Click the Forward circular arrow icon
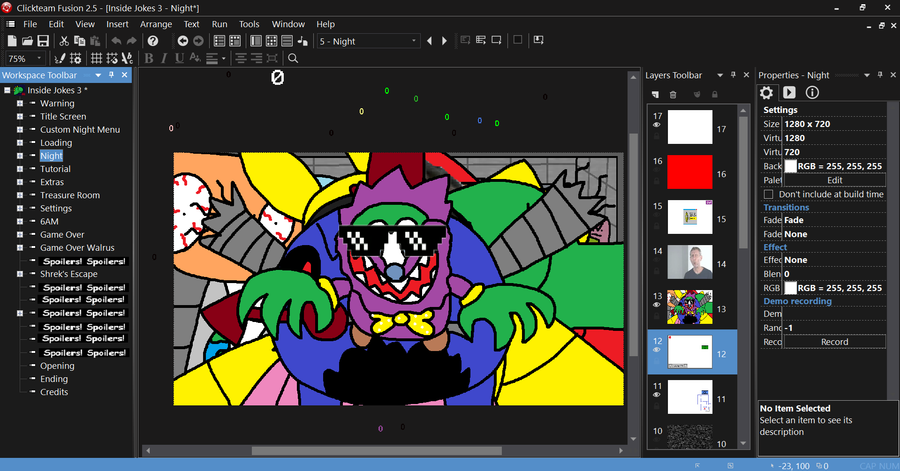Image resolution: width=900 pixels, height=471 pixels. [x=198, y=41]
